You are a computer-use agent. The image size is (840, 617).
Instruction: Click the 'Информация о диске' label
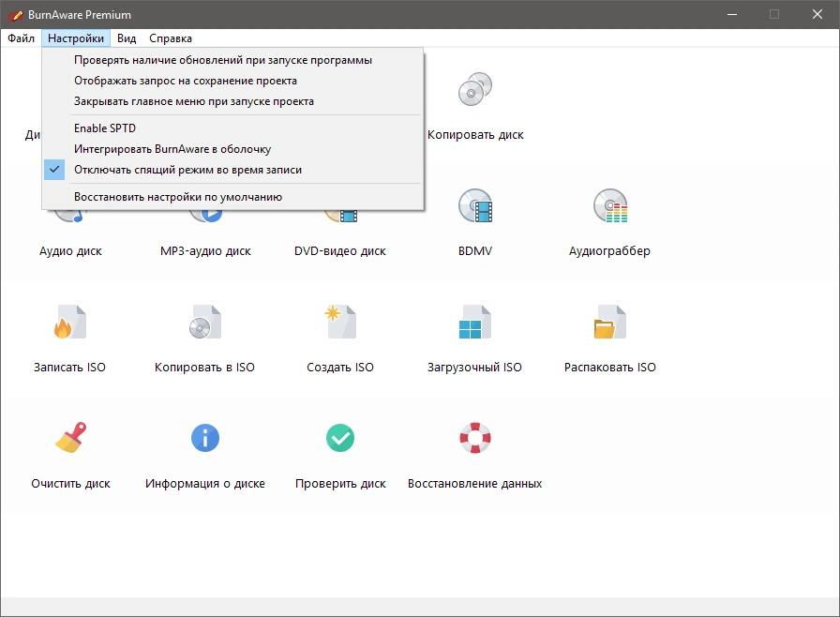tap(205, 484)
